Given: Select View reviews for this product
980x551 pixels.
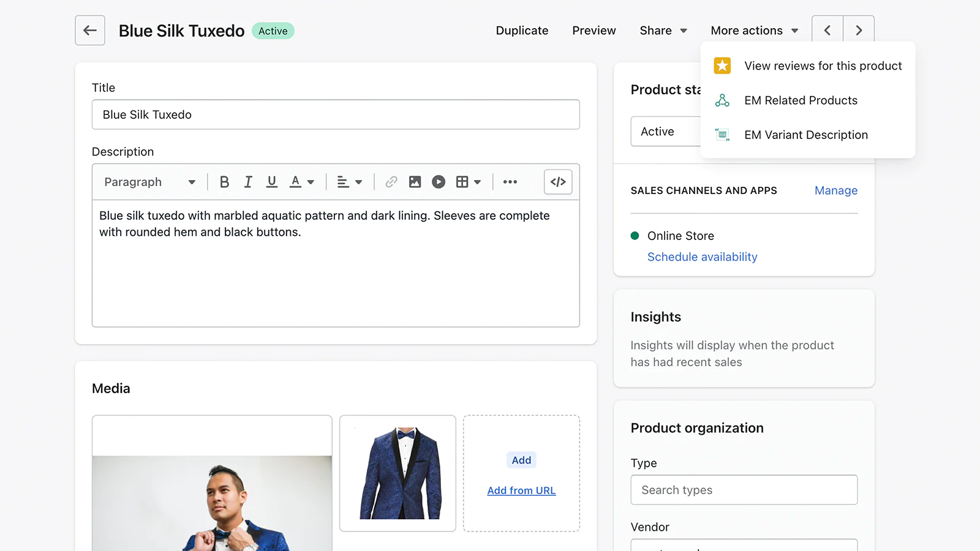Looking at the screenshot, I should click(x=823, y=66).
